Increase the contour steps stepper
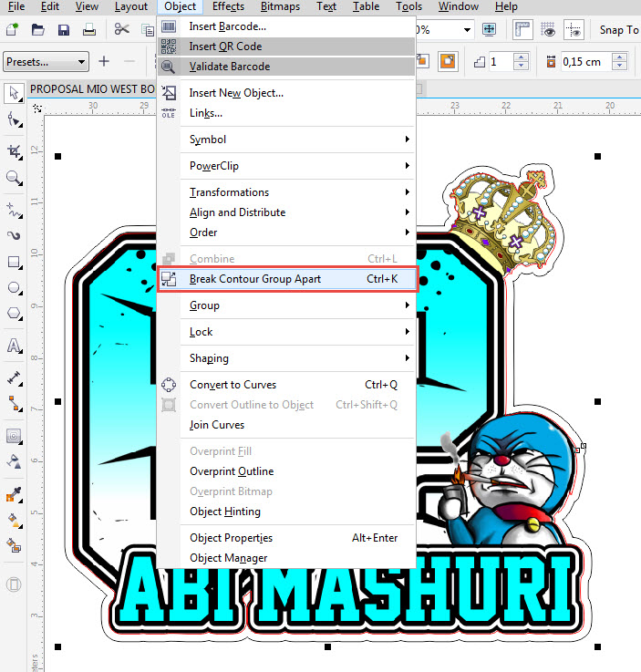 click(x=521, y=57)
